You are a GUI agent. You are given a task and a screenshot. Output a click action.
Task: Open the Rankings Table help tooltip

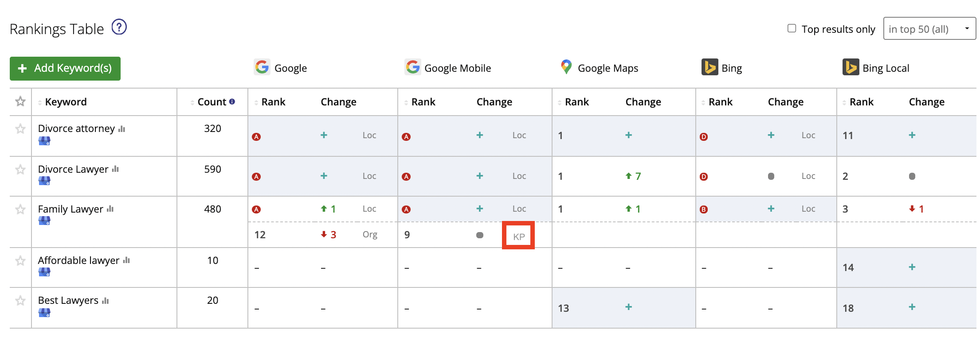(118, 27)
